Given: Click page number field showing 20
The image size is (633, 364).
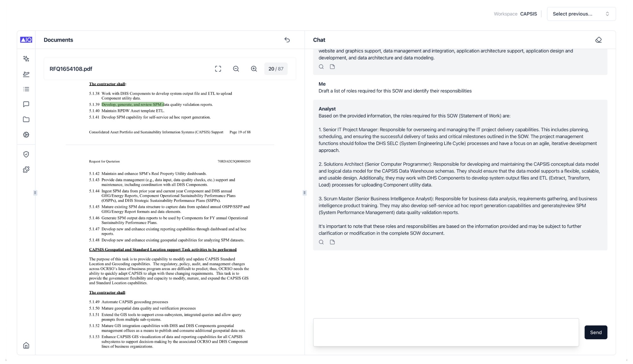Looking at the screenshot, I should point(271,69).
